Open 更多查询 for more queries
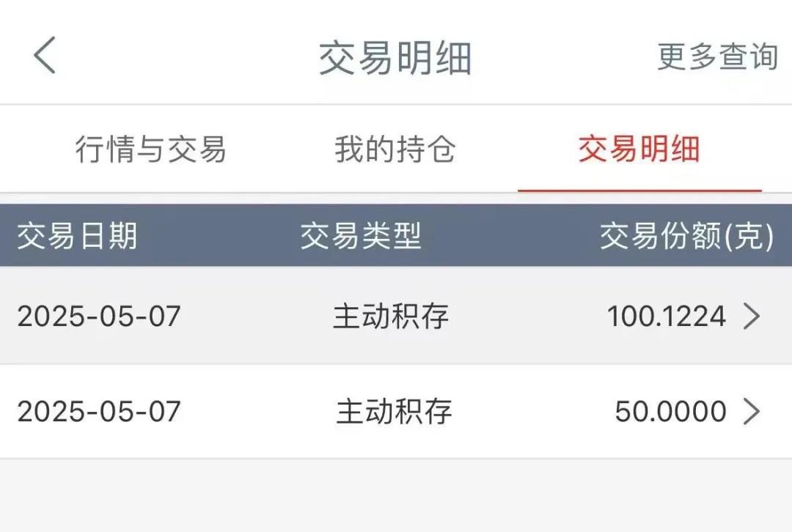 [x=716, y=56]
